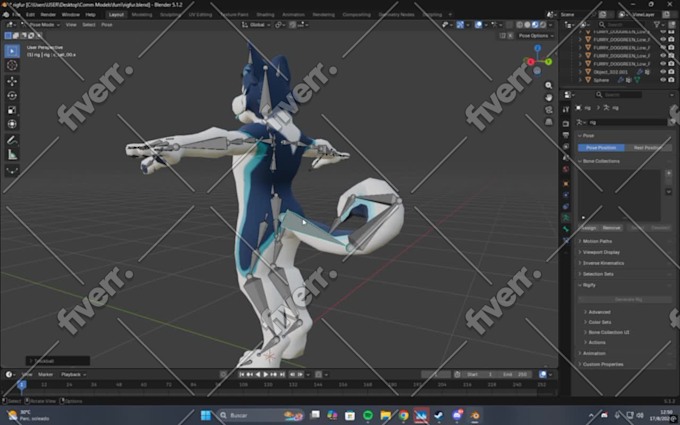Toggle the camera view icon
The width and height of the screenshot is (680, 425).
[x=549, y=110]
